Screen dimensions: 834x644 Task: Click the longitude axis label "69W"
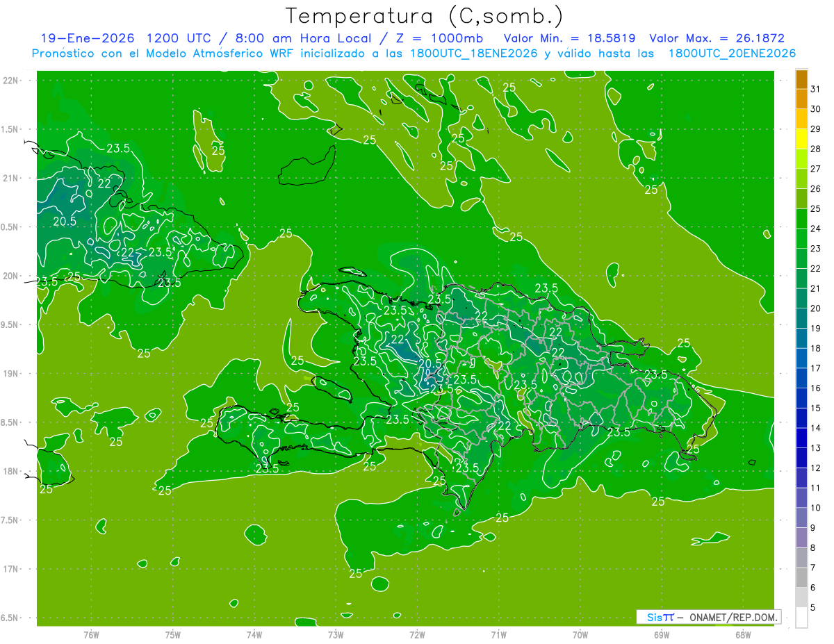(x=662, y=634)
